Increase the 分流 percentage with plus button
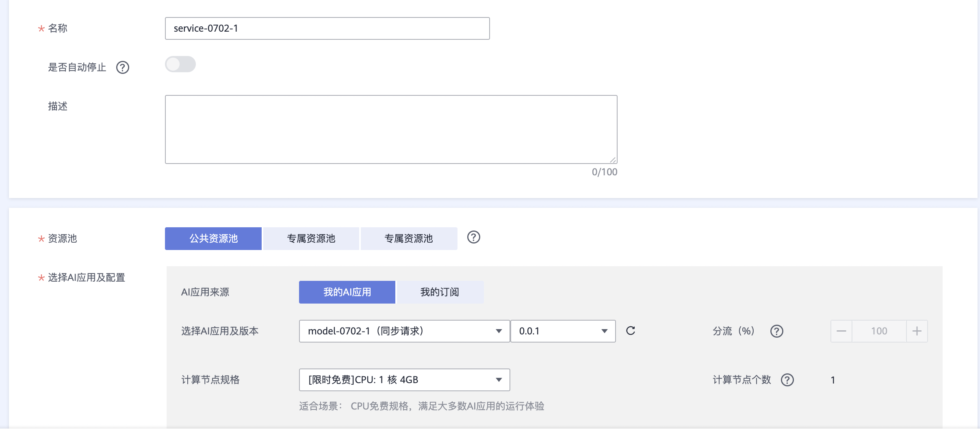 tap(917, 331)
